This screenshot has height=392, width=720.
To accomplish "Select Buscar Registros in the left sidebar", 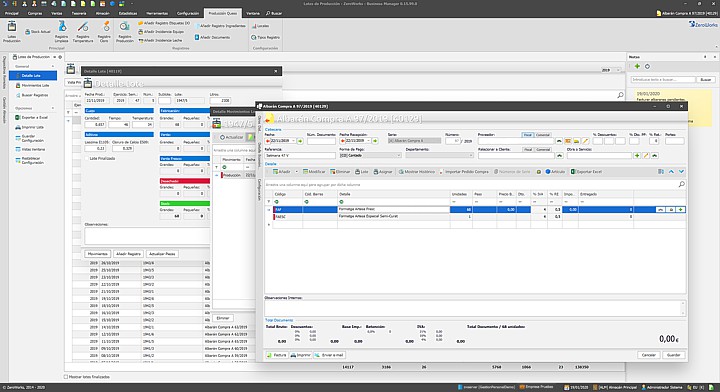I will (x=32, y=95).
